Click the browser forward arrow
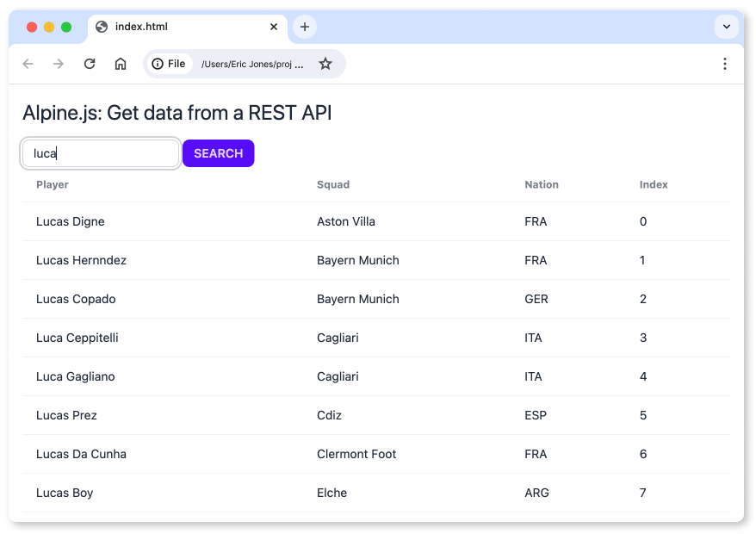Viewport: 756px width, 534px height. coord(59,64)
